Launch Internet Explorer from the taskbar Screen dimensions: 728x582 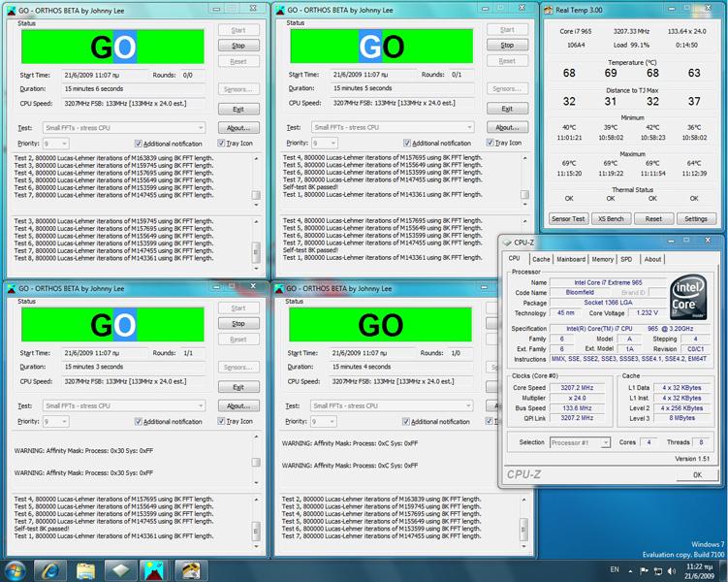50,571
